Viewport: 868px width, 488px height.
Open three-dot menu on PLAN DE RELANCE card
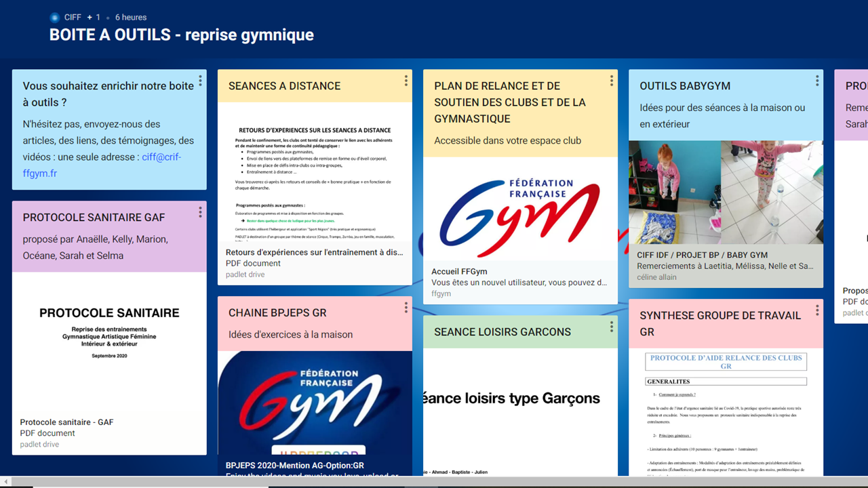612,81
